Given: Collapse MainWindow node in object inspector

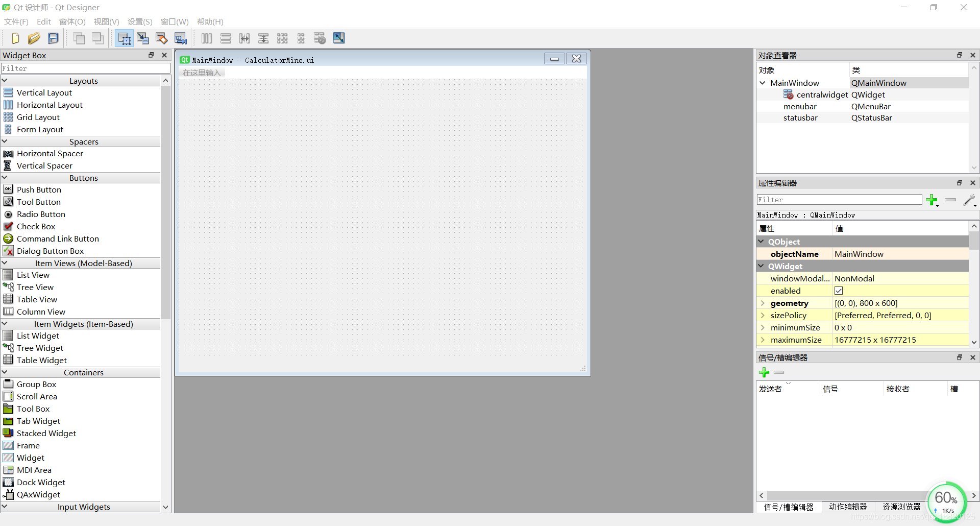Looking at the screenshot, I should 763,83.
